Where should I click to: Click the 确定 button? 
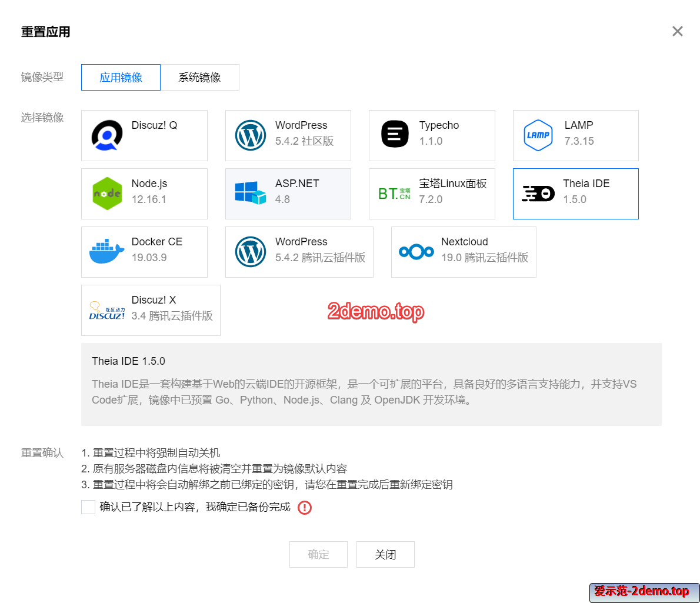pos(318,554)
